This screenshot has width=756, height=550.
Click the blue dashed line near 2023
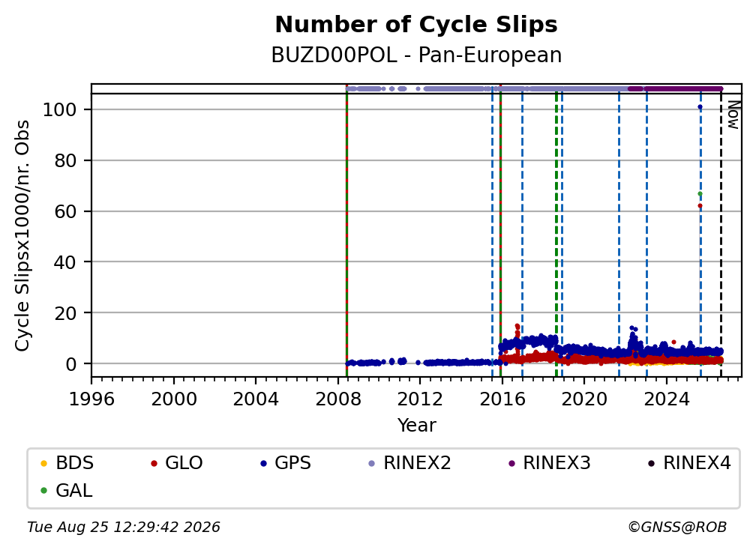[646, 232]
